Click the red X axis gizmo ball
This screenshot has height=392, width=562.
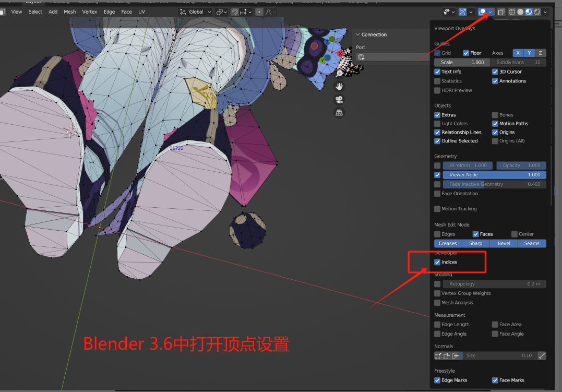point(340,53)
